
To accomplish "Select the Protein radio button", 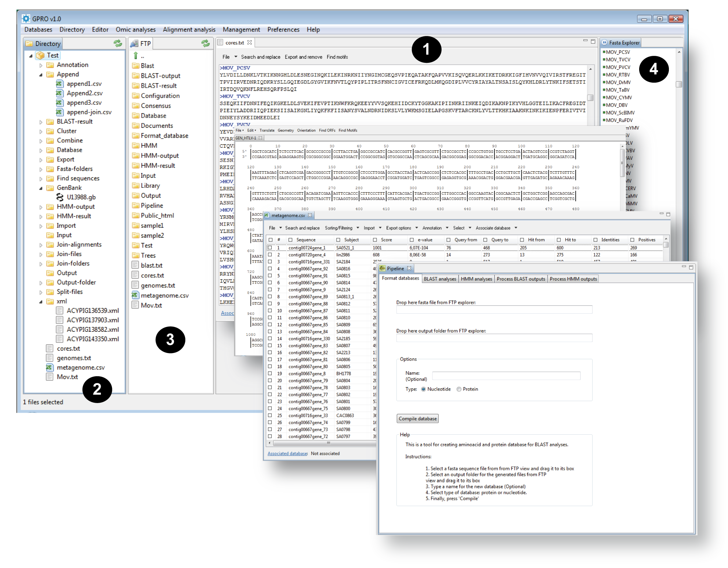I will click(459, 389).
